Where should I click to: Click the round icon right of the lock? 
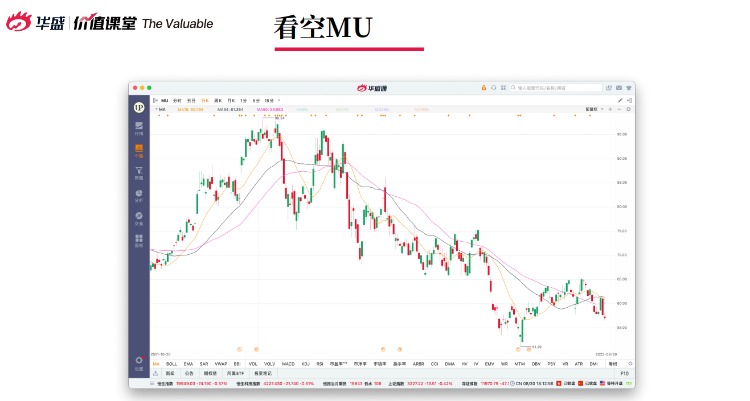pyautogui.click(x=494, y=88)
